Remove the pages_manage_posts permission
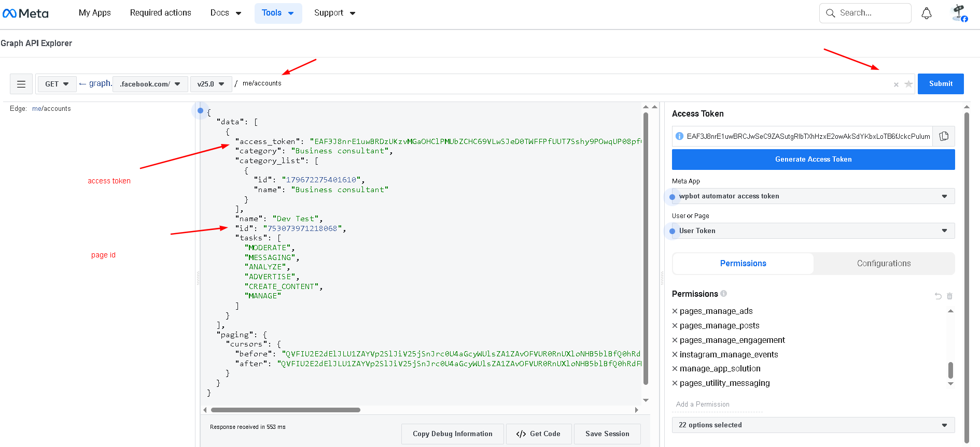 pyautogui.click(x=675, y=326)
